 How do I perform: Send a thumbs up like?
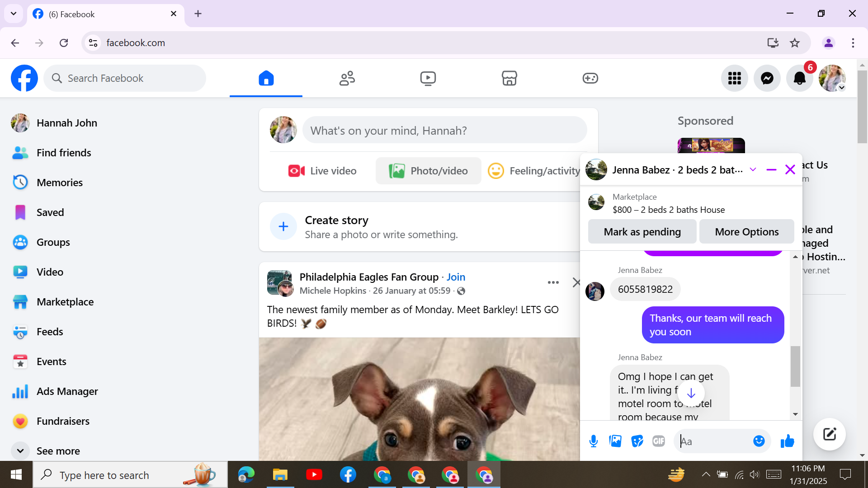tap(787, 441)
